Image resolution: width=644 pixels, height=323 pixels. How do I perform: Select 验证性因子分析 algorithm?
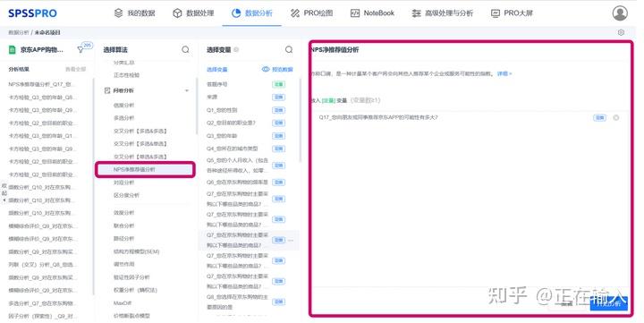tap(131, 277)
